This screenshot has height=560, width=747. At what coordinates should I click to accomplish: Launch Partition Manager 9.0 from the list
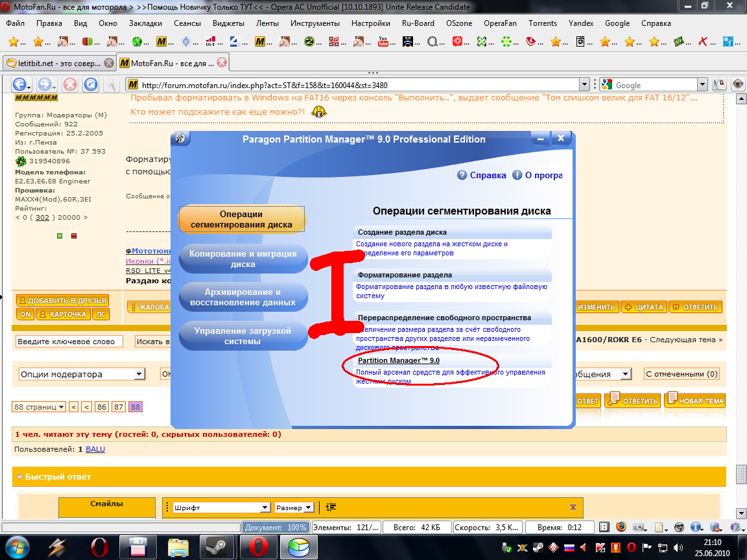(x=399, y=360)
